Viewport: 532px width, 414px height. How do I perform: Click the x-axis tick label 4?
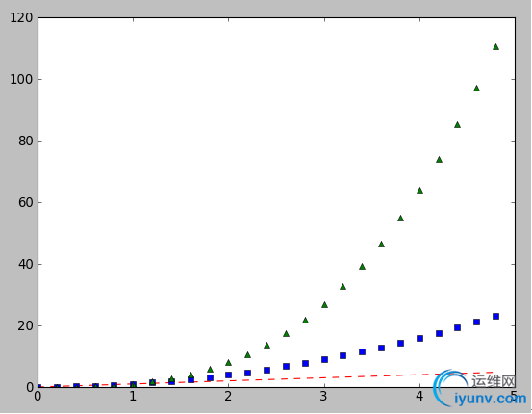[419, 397]
